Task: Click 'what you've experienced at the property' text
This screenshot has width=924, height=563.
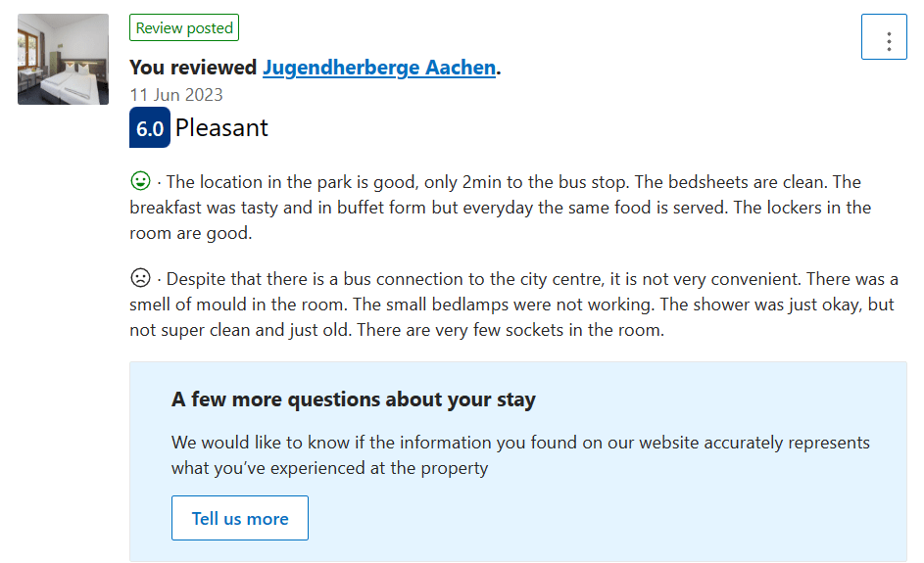Action: tap(329, 468)
